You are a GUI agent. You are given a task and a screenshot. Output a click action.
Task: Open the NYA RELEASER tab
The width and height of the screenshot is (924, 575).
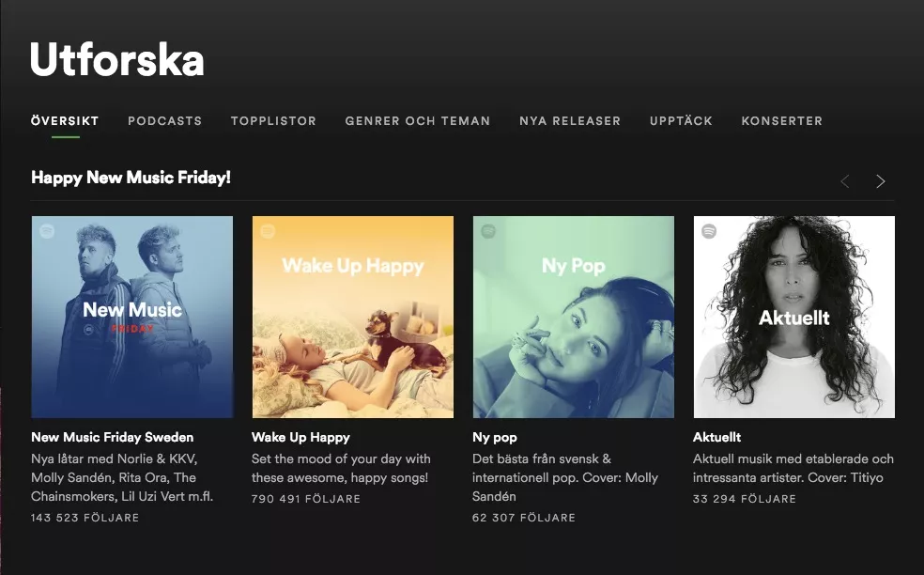(570, 120)
